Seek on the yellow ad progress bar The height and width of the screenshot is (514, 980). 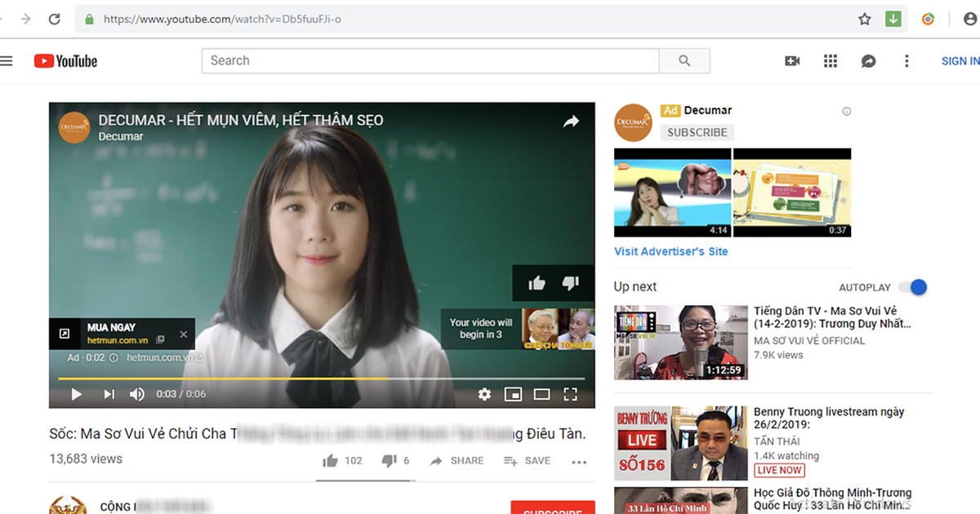tap(321, 379)
